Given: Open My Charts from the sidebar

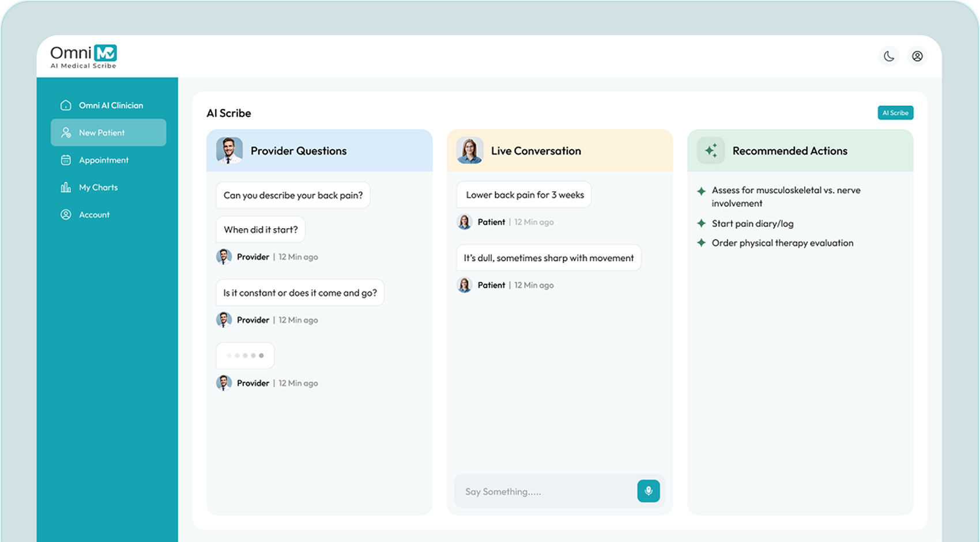Looking at the screenshot, I should click(x=98, y=187).
